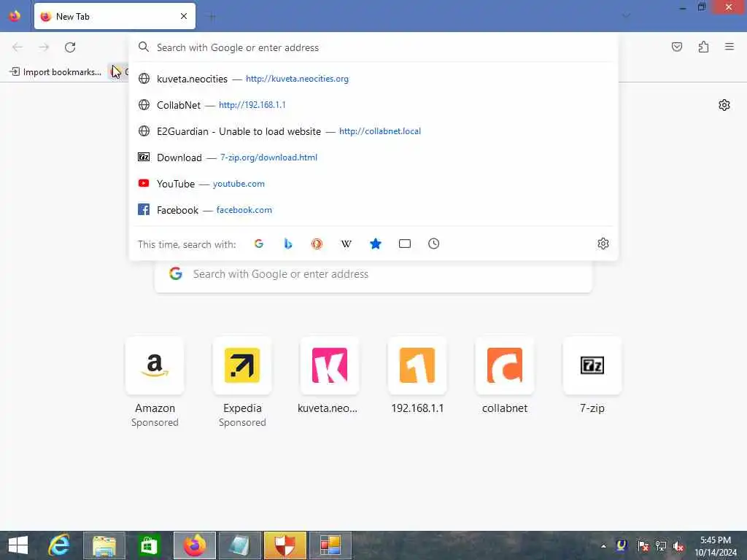This screenshot has height=560, width=747.
Task: Open E2Guardian collabnet.local suggestion
Action: tap(373, 131)
